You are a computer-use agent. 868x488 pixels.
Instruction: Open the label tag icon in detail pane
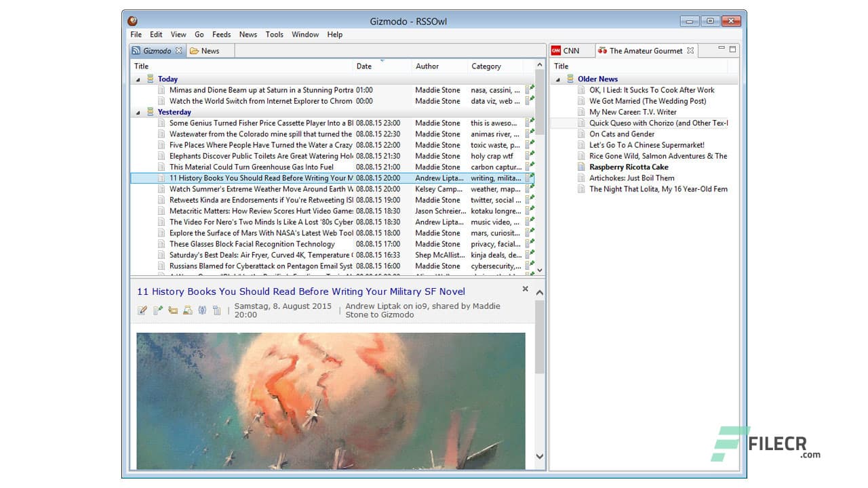[173, 310]
